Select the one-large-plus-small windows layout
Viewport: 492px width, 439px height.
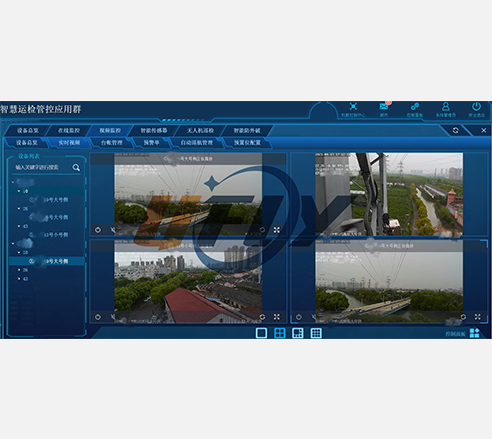coord(298,333)
